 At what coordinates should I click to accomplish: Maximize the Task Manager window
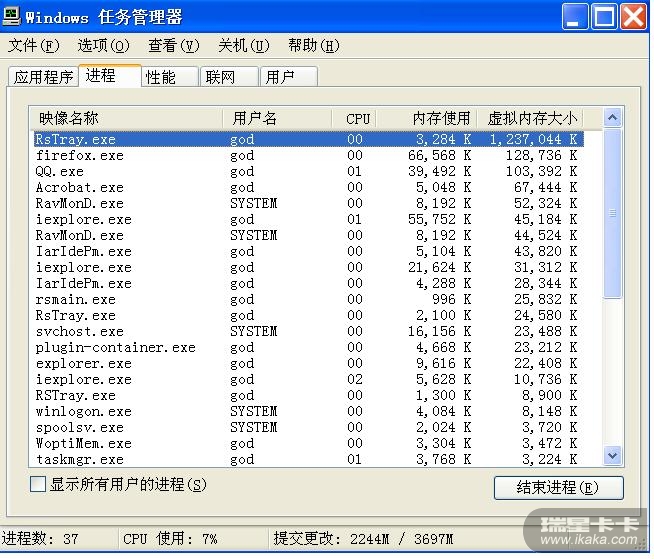(x=604, y=17)
